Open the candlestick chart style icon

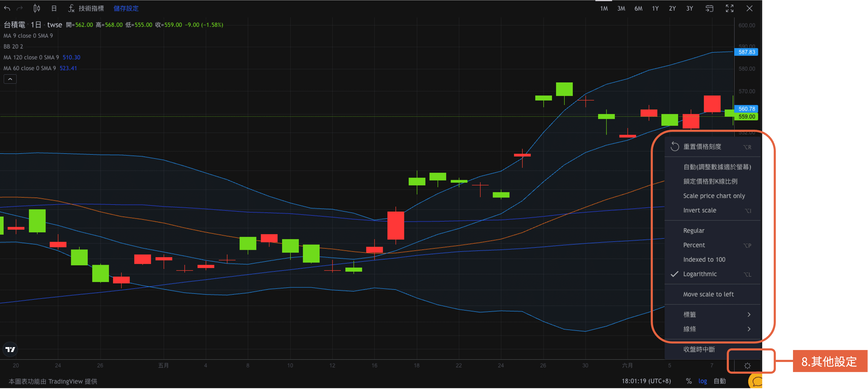pyautogui.click(x=37, y=8)
